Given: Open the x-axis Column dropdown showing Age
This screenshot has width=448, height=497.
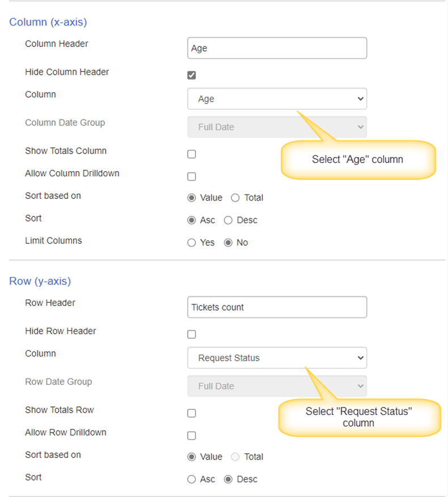Looking at the screenshot, I should coord(277,99).
